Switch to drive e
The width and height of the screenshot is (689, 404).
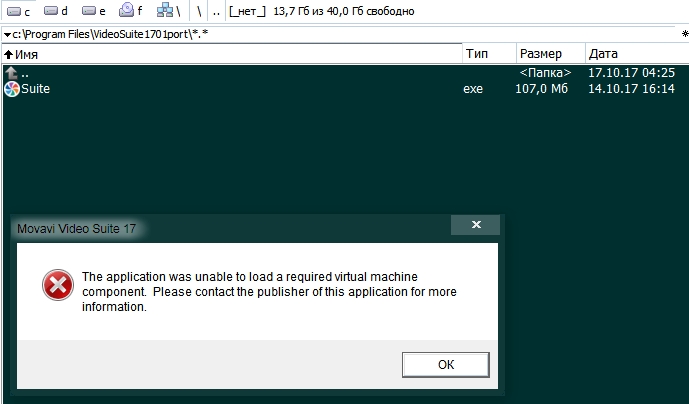94,11
